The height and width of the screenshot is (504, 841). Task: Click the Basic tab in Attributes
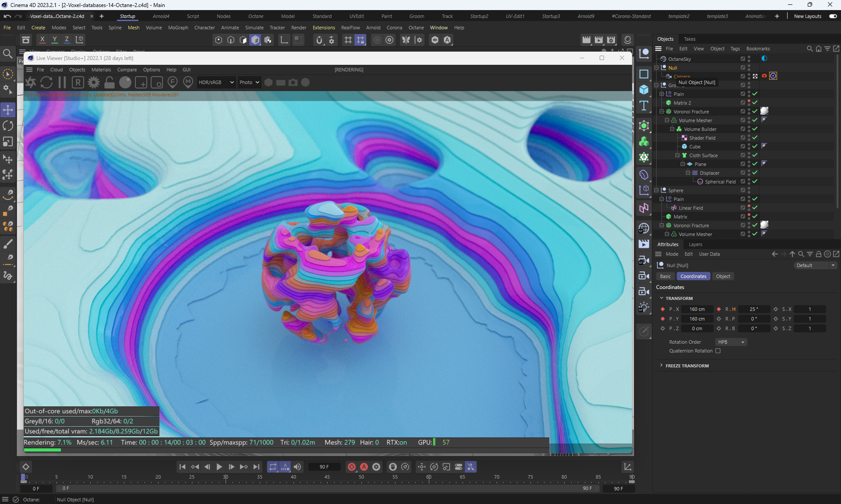[x=665, y=276]
